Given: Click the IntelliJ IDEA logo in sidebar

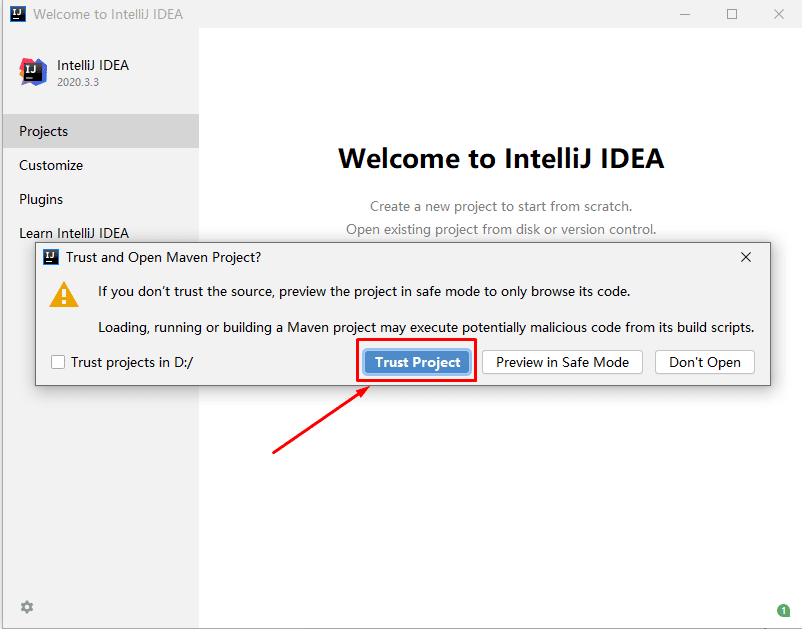Looking at the screenshot, I should [x=33, y=72].
